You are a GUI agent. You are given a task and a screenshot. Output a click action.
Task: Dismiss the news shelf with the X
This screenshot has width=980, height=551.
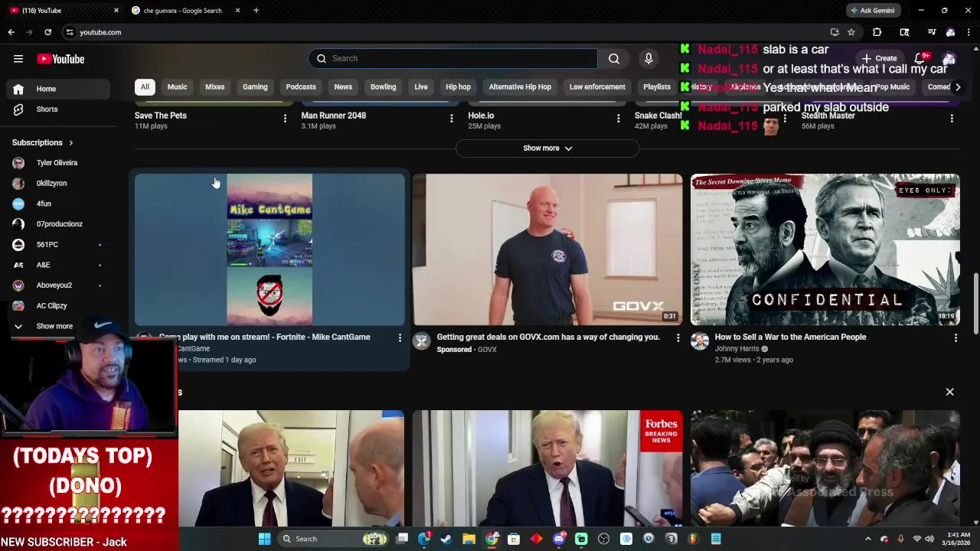(x=949, y=392)
